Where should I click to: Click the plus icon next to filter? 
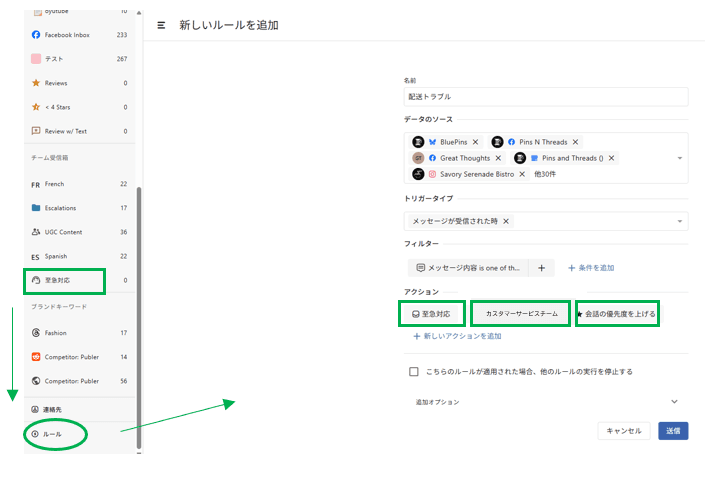(540, 268)
